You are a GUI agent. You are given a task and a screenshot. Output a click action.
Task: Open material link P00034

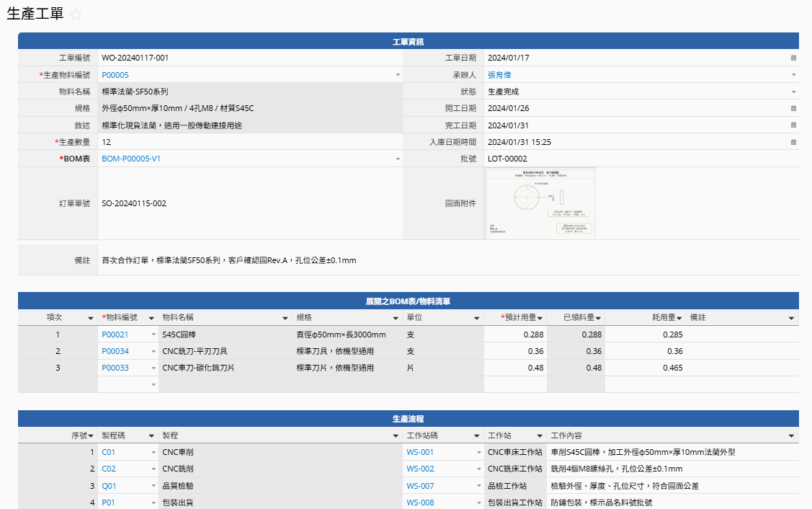[x=115, y=351]
